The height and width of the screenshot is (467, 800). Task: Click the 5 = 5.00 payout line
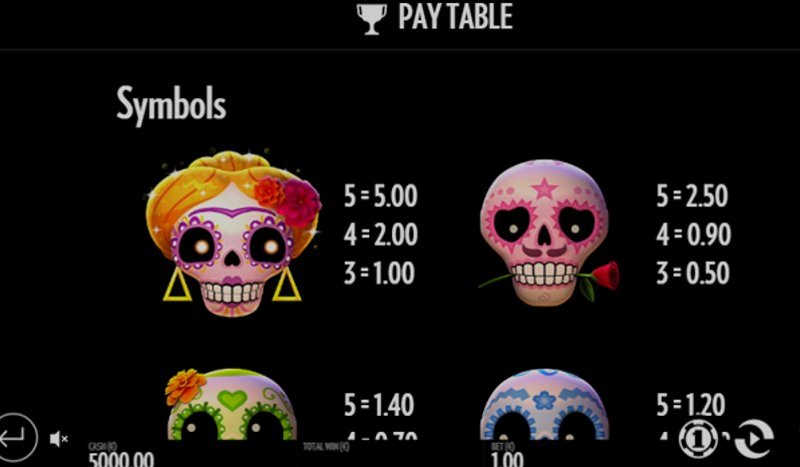pyautogui.click(x=381, y=196)
